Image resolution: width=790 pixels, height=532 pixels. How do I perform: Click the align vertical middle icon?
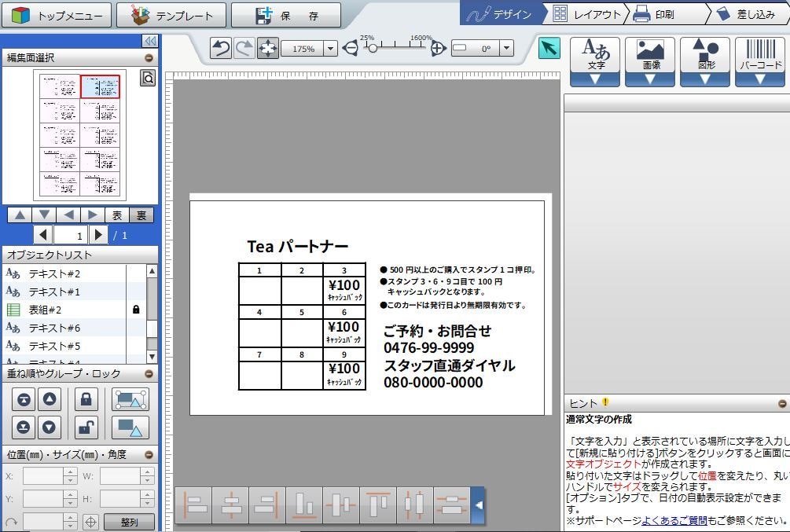[x=341, y=504]
